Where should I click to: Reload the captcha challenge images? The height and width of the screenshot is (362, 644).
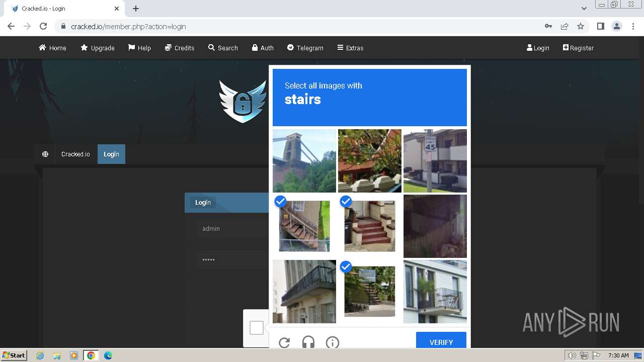point(284,342)
